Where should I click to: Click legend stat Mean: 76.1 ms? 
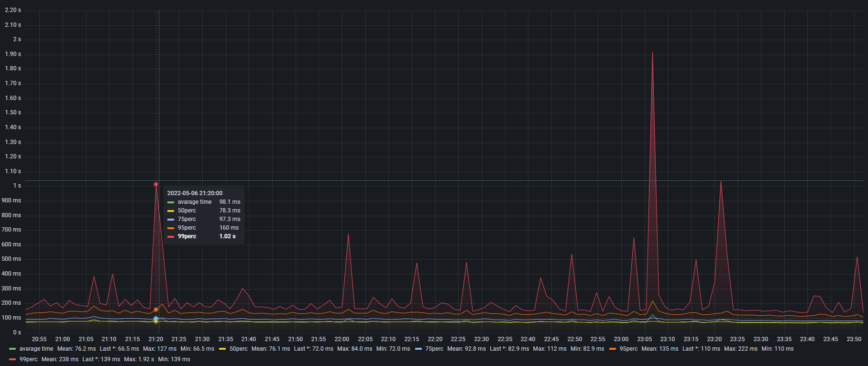[271, 349]
